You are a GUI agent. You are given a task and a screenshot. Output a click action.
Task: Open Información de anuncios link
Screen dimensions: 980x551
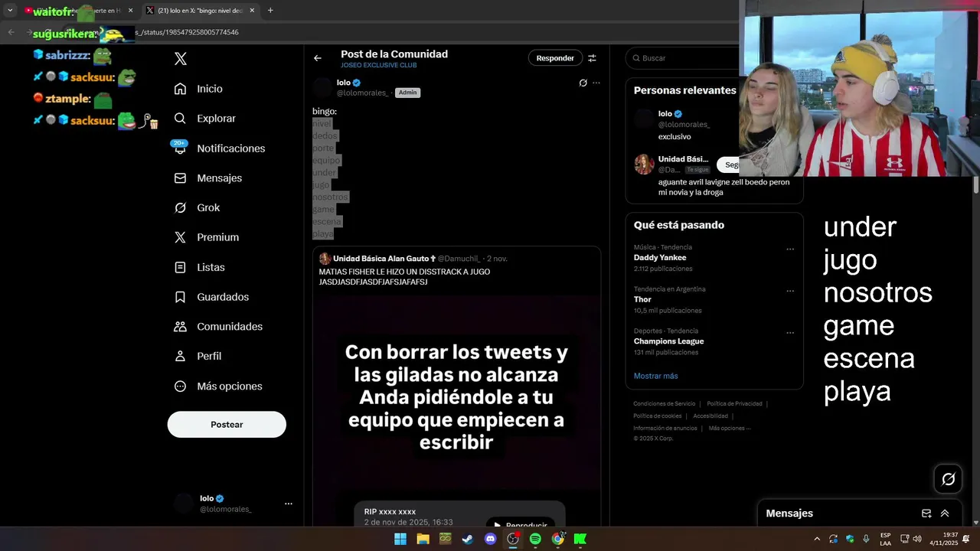(x=665, y=429)
